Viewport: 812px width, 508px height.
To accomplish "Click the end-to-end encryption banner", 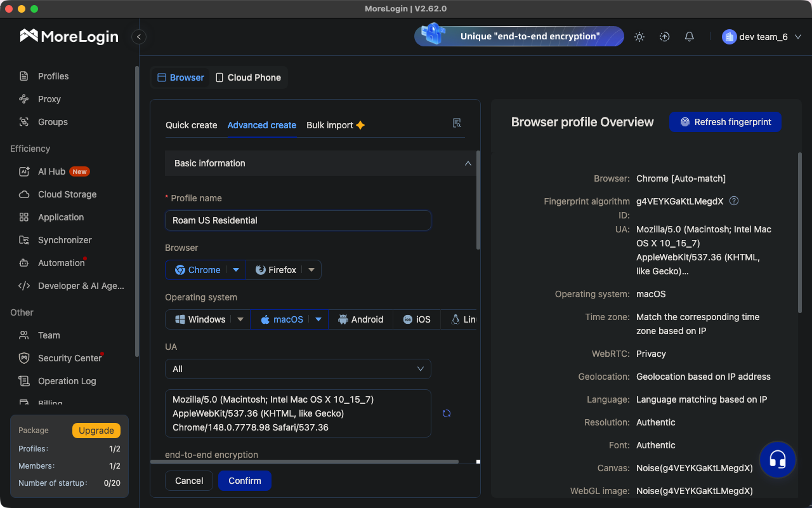I will 519,36.
